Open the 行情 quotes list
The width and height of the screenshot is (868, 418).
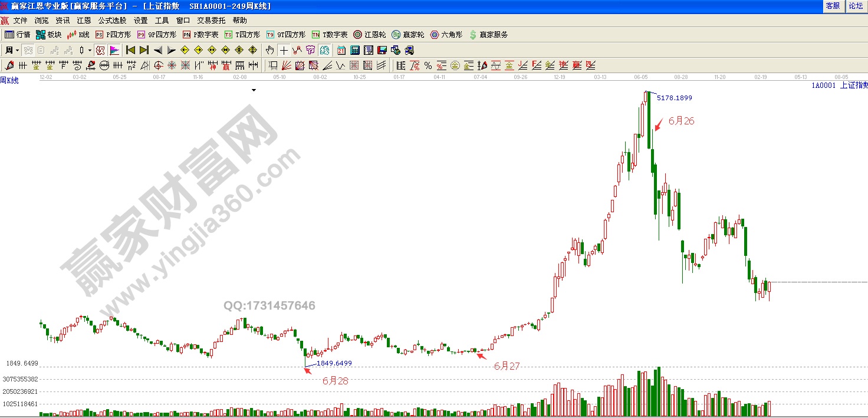[17, 35]
